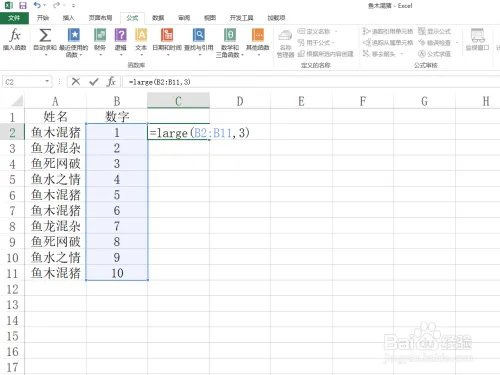The width and height of the screenshot is (500, 375).
Task: Select column A header
Action: pyautogui.click(x=55, y=101)
